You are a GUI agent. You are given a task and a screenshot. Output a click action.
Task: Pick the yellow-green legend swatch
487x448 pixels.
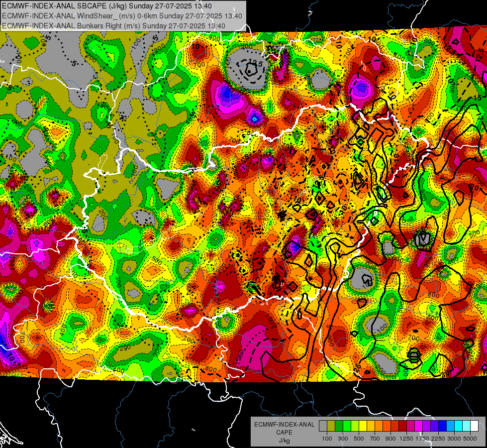tap(355, 426)
